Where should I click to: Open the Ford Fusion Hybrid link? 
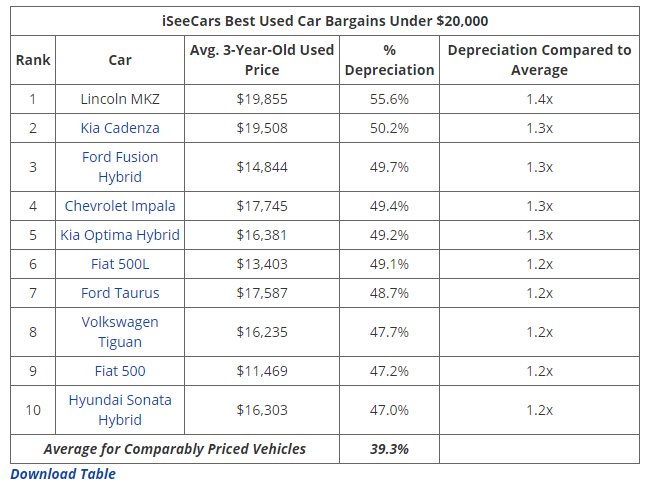[x=120, y=167]
